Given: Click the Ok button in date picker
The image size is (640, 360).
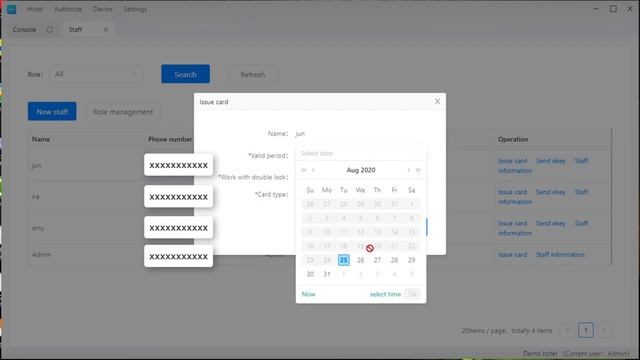Looking at the screenshot, I should pos(412,294).
